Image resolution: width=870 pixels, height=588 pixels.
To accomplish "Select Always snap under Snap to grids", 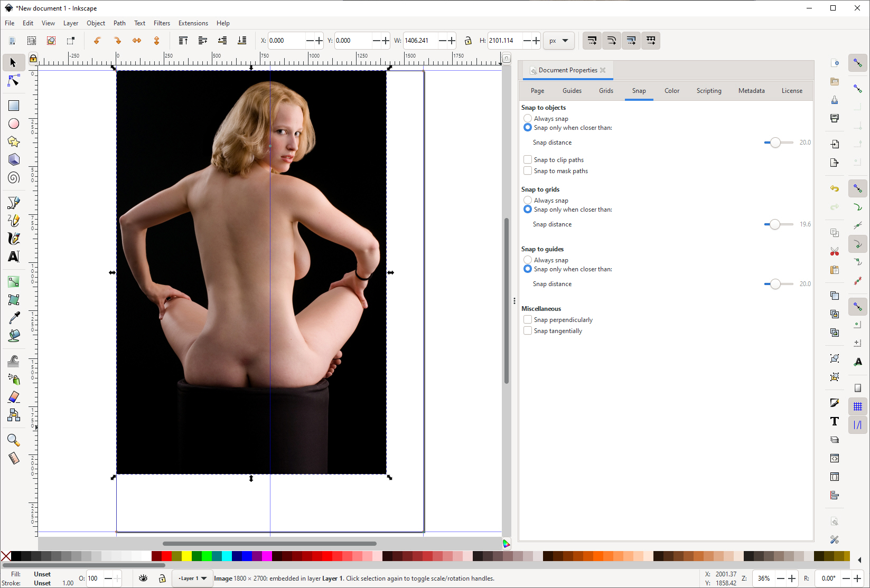I will 528,200.
